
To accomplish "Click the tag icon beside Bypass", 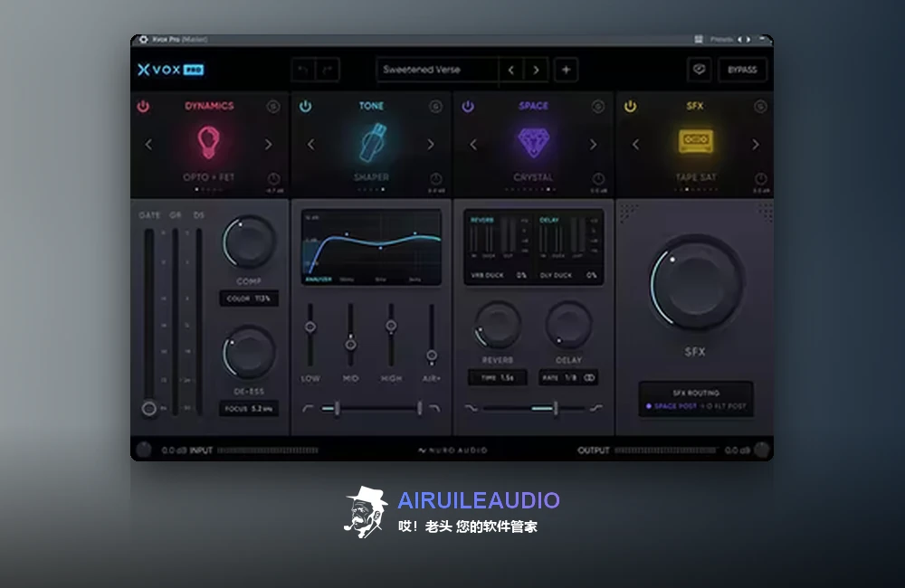I will [699, 70].
